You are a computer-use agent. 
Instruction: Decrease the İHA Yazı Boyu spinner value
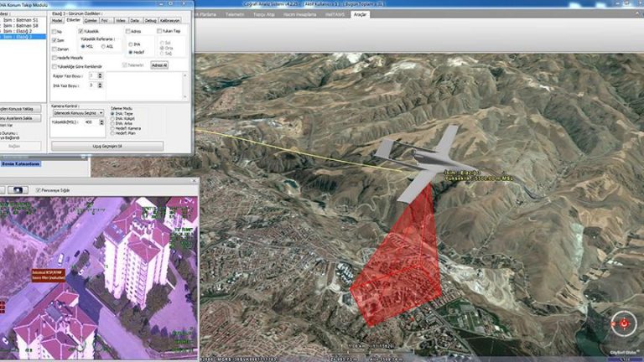pyautogui.click(x=101, y=86)
